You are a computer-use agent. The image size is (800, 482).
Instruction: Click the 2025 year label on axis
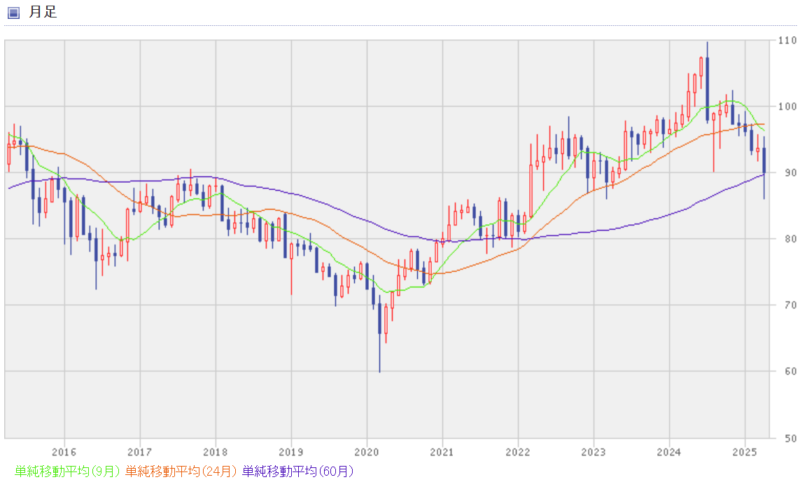pos(745,452)
